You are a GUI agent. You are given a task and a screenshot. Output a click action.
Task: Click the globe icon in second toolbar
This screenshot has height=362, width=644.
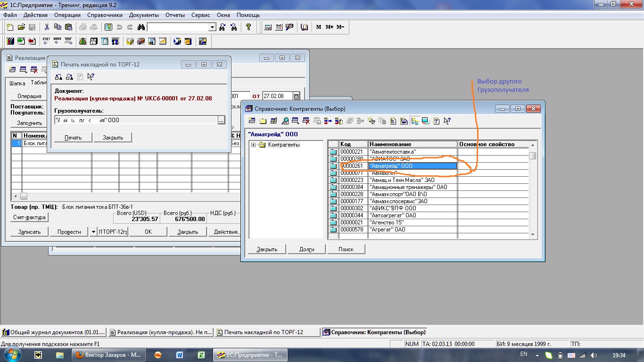(x=177, y=41)
